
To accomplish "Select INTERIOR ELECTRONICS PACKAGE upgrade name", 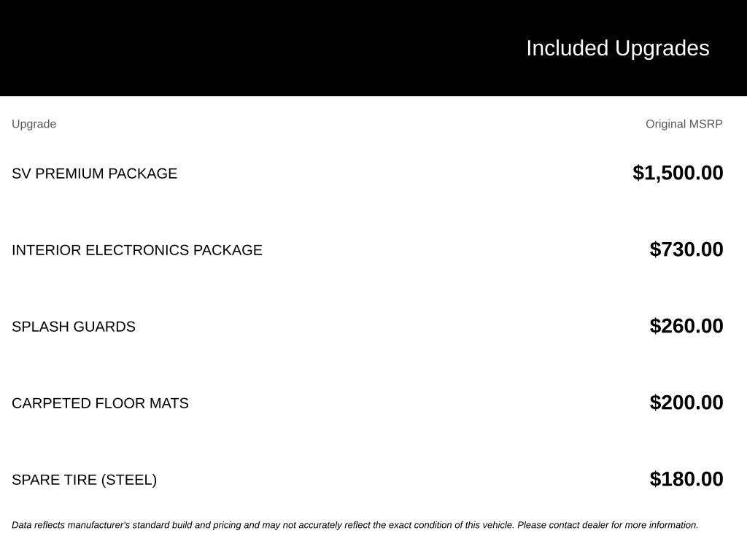I will point(136,250).
